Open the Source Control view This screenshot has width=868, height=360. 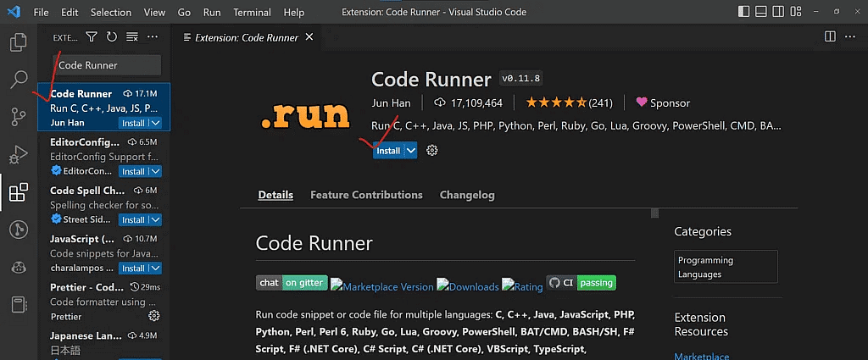coord(19,117)
